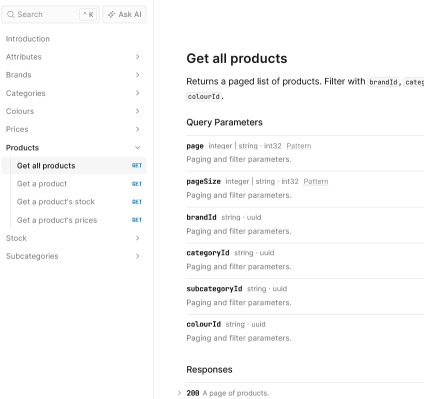The image size is (424, 399).
Task: Open the Get a product endpoint
Action: (42, 184)
